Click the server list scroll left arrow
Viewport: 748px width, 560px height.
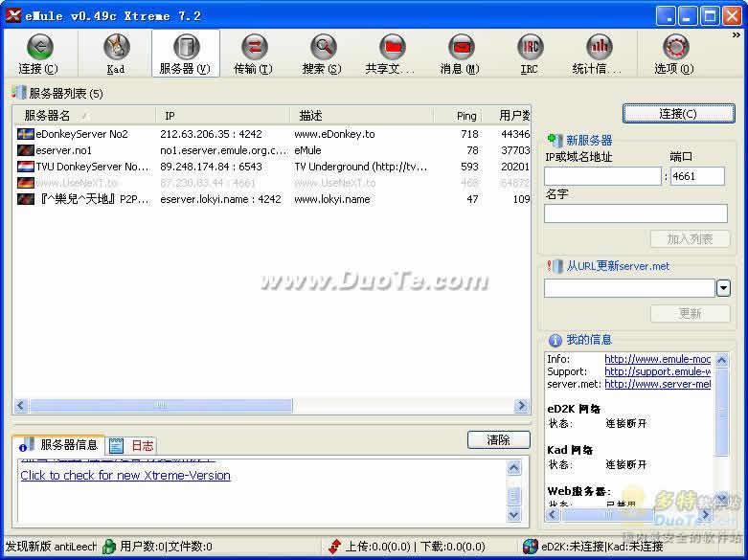pyautogui.click(x=20, y=406)
